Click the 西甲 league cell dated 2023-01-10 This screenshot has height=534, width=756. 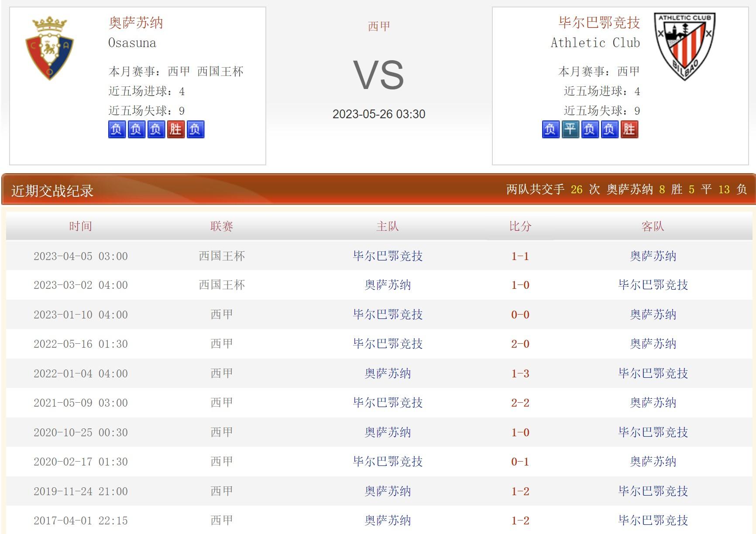222,315
